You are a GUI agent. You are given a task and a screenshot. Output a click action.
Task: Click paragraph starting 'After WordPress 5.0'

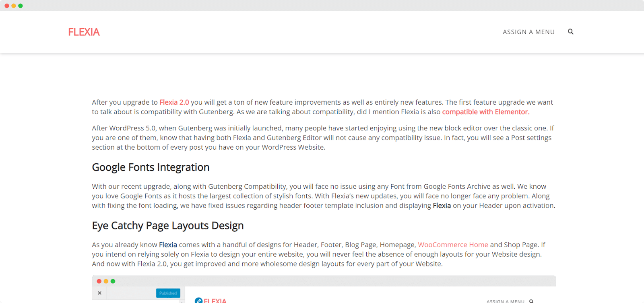(x=323, y=138)
